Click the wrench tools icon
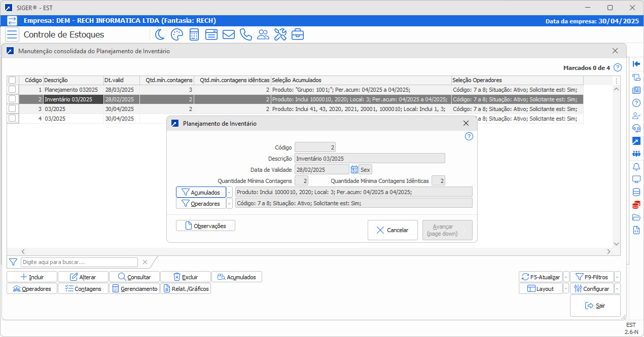The height and width of the screenshot is (337, 644). [280, 34]
